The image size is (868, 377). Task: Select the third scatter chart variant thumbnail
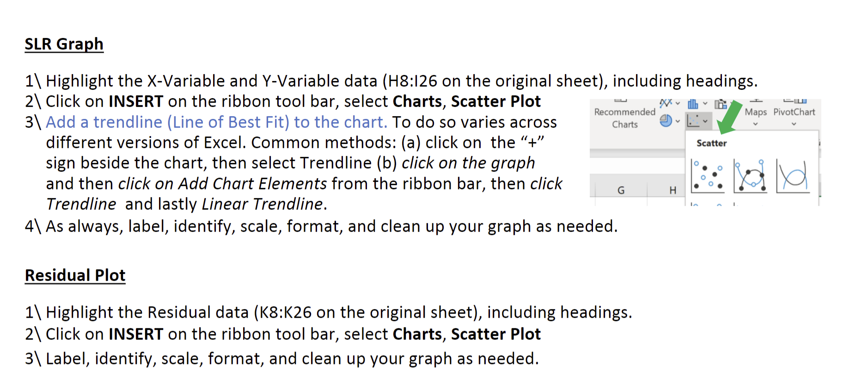click(792, 177)
